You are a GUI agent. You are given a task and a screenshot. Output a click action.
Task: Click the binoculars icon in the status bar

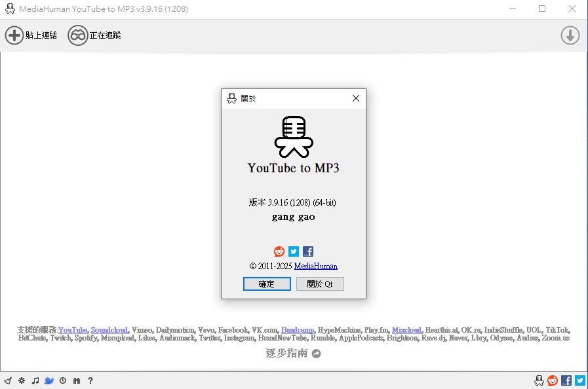[77, 380]
